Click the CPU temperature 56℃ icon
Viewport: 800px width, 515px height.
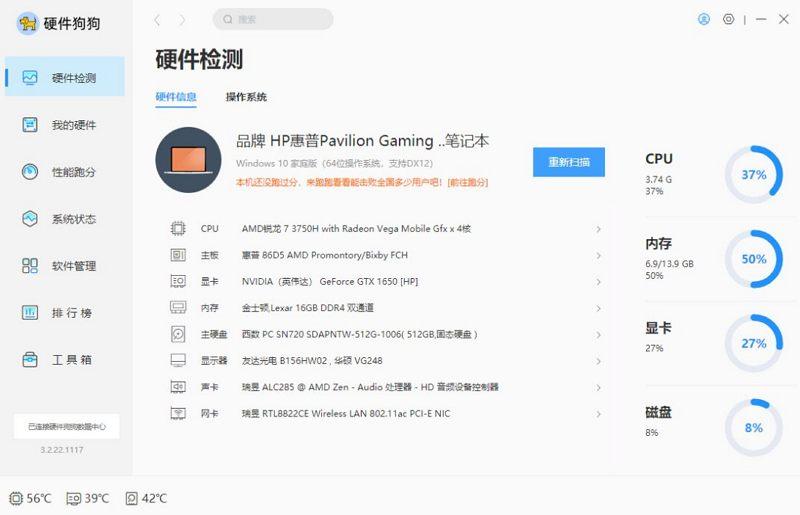click(x=16, y=498)
